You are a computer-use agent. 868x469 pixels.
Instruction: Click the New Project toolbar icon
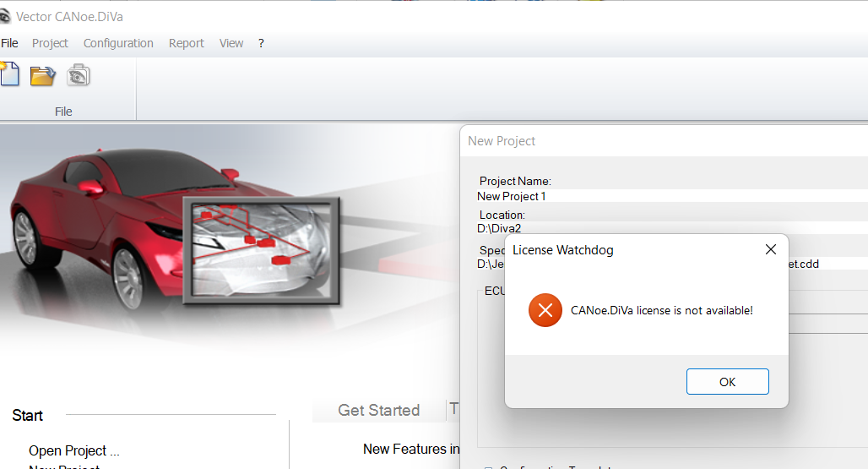click(9, 74)
